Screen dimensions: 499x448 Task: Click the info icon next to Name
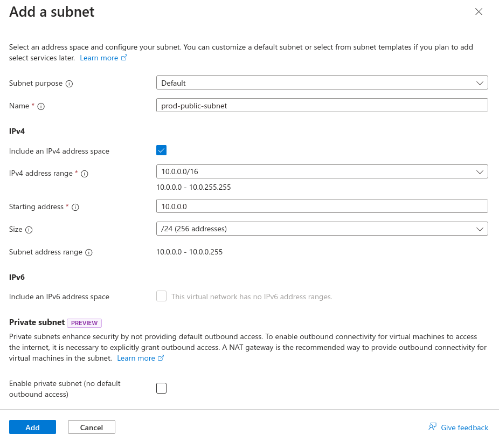[x=41, y=106]
